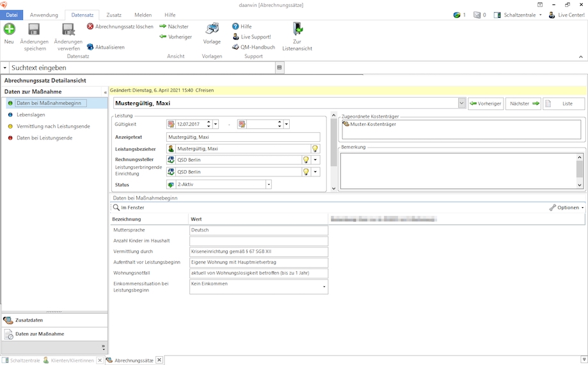Click the Leistung section vertical scrollbar

334,151
